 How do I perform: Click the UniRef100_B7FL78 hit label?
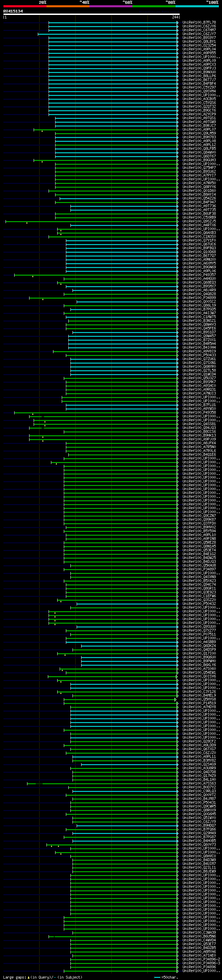coord(199,23)
